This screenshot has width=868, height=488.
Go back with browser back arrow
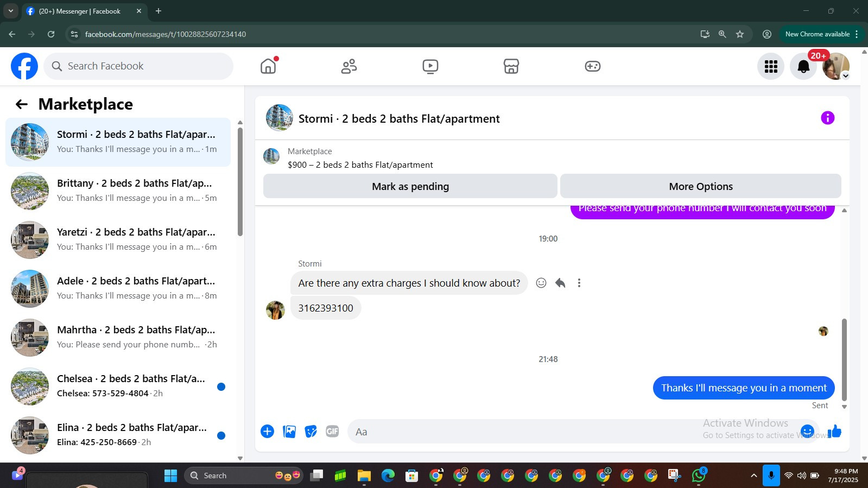[12, 34]
